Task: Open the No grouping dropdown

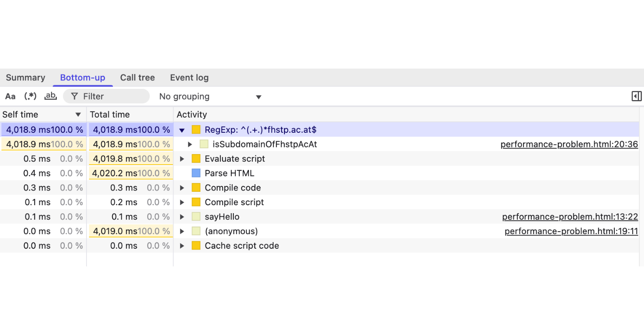Action: tap(210, 97)
